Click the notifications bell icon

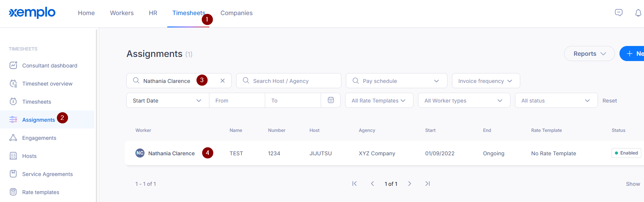(638, 13)
